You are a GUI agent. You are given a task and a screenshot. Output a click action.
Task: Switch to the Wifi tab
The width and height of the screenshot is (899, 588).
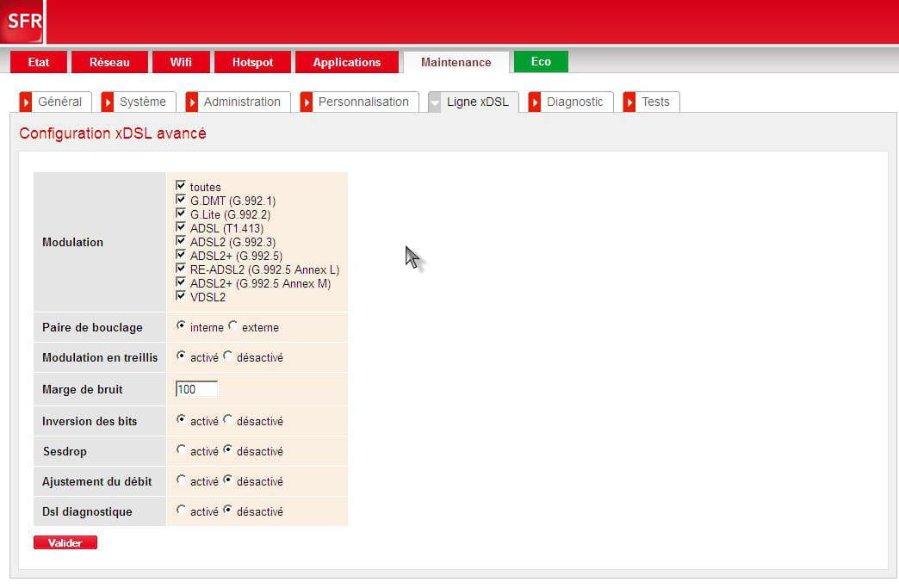pos(181,62)
